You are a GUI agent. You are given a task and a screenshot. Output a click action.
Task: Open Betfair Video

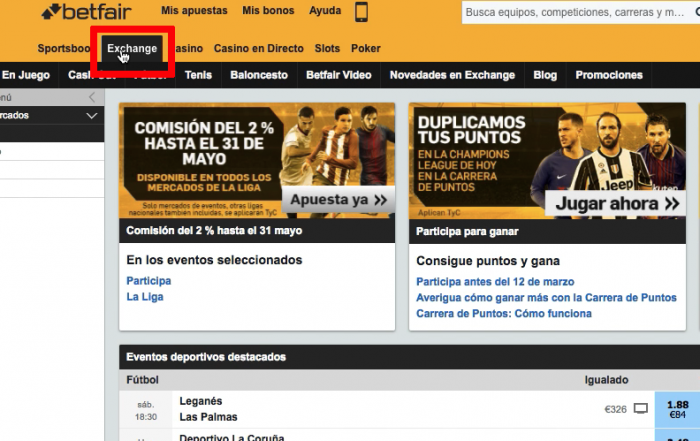(x=339, y=75)
